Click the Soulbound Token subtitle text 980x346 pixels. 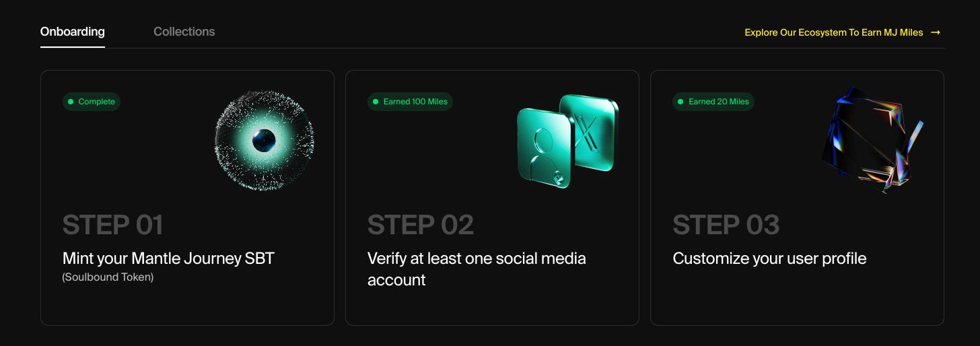108,277
